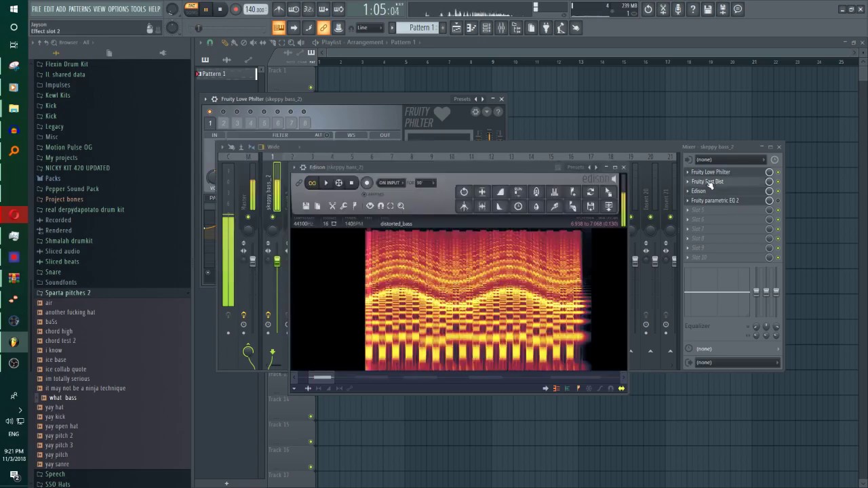Click the top toolbar save disk icon
This screenshot has height=488, width=868.
coord(708,9)
